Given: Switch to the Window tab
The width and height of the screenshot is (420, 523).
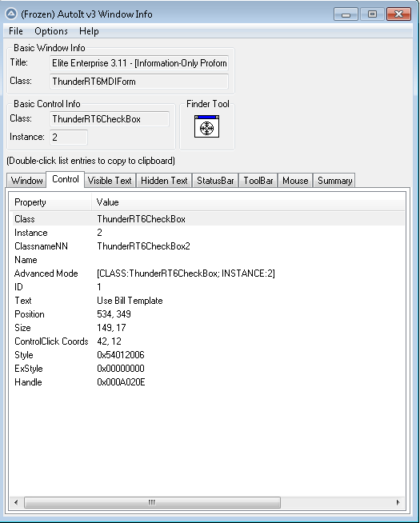Looking at the screenshot, I should click(x=26, y=181).
